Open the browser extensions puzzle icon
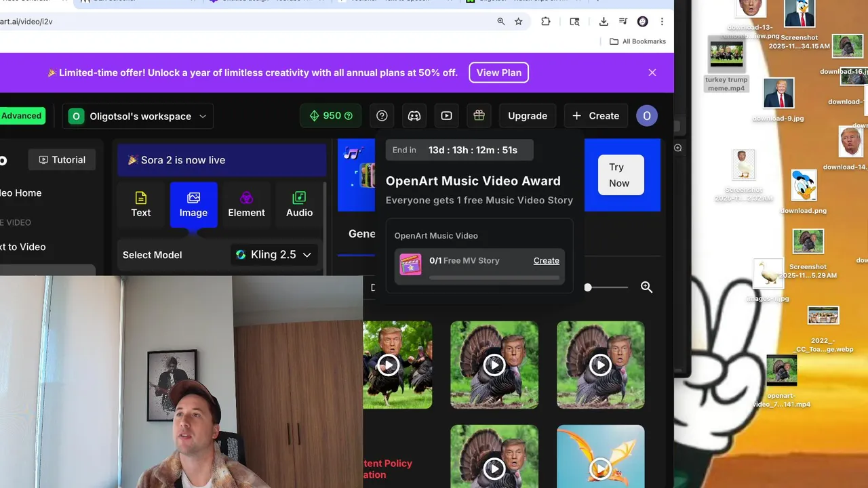868x488 pixels. click(546, 22)
